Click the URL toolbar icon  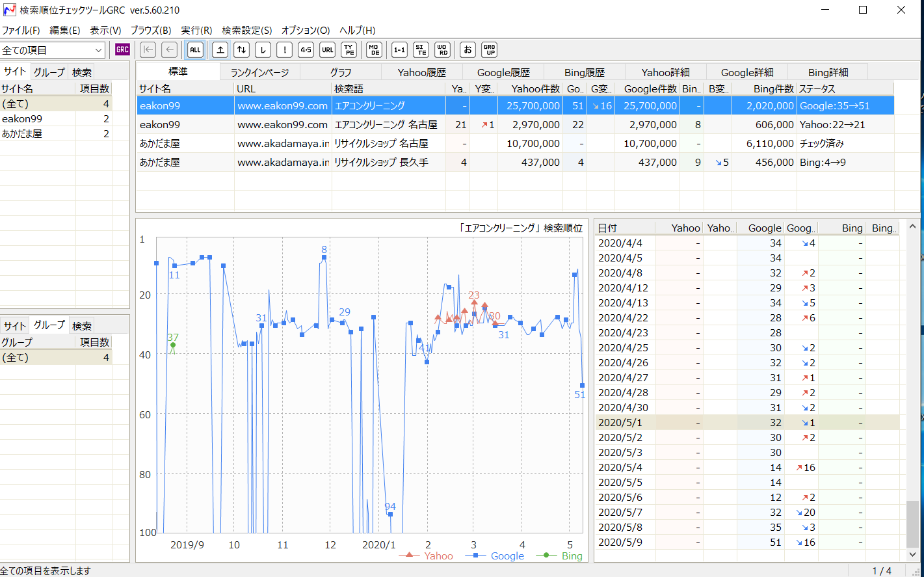327,49
